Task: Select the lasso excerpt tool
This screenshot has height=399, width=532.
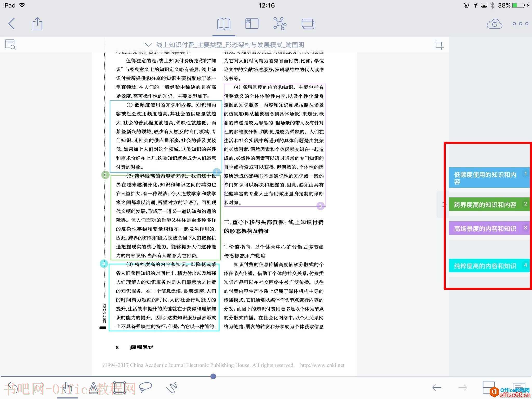Action: (x=145, y=387)
